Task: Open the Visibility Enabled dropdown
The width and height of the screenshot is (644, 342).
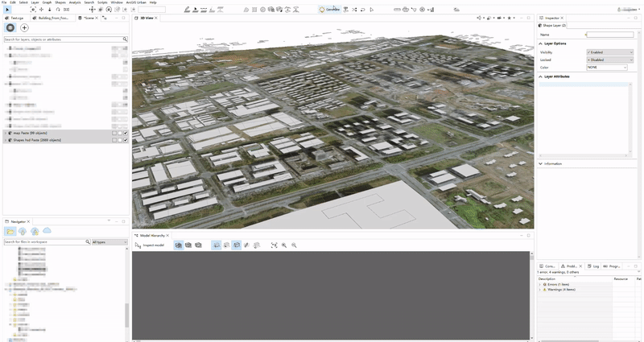Action: pyautogui.click(x=610, y=52)
